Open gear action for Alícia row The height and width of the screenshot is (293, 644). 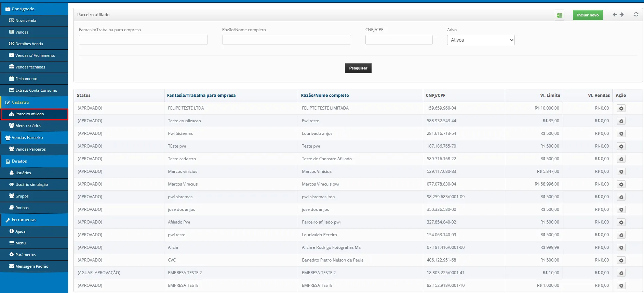[x=621, y=248]
